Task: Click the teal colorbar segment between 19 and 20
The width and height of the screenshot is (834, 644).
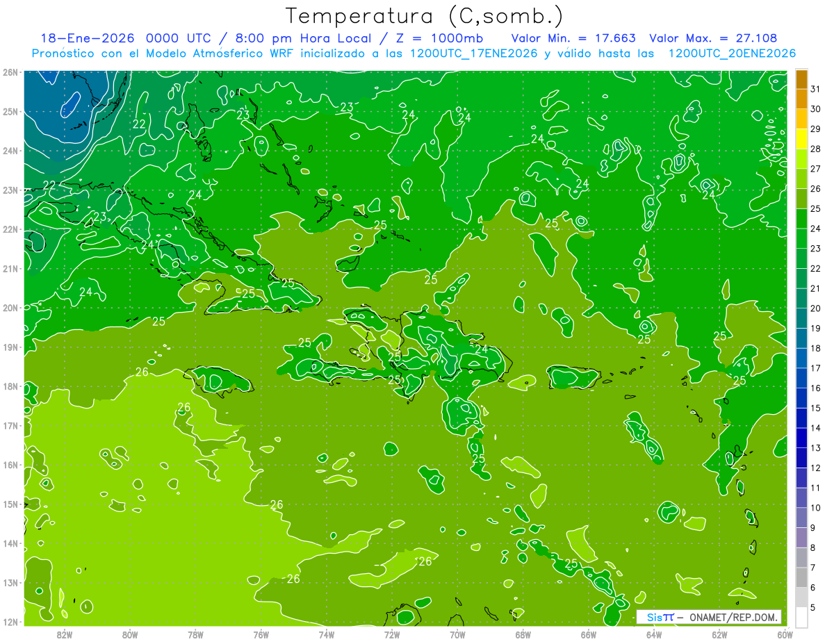Action: pos(801,318)
